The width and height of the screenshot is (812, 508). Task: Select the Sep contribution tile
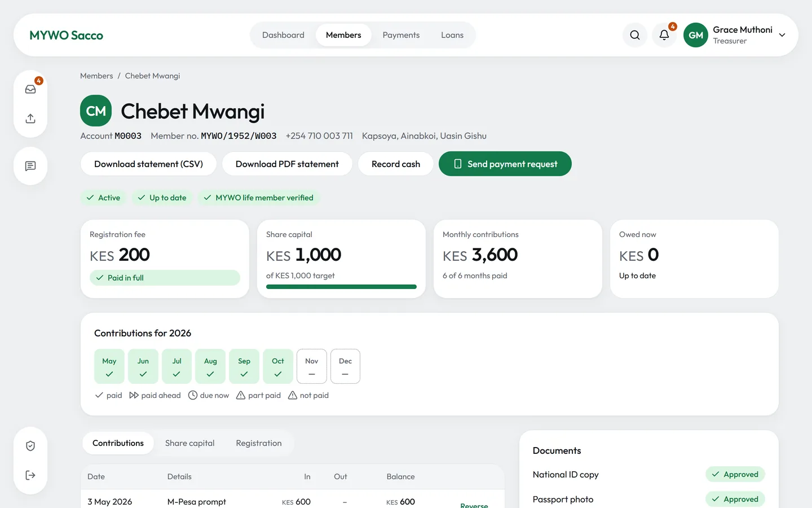pos(244,366)
